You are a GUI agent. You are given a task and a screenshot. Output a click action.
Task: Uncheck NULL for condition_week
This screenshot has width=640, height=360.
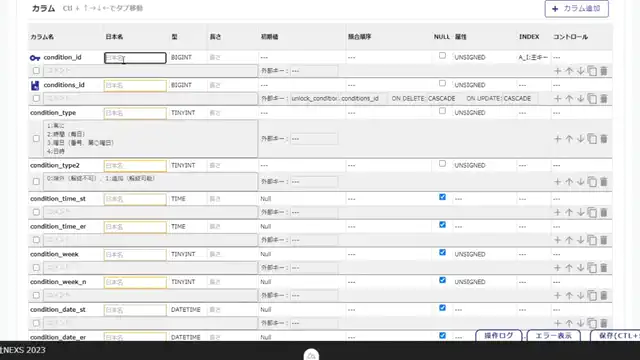point(442,253)
